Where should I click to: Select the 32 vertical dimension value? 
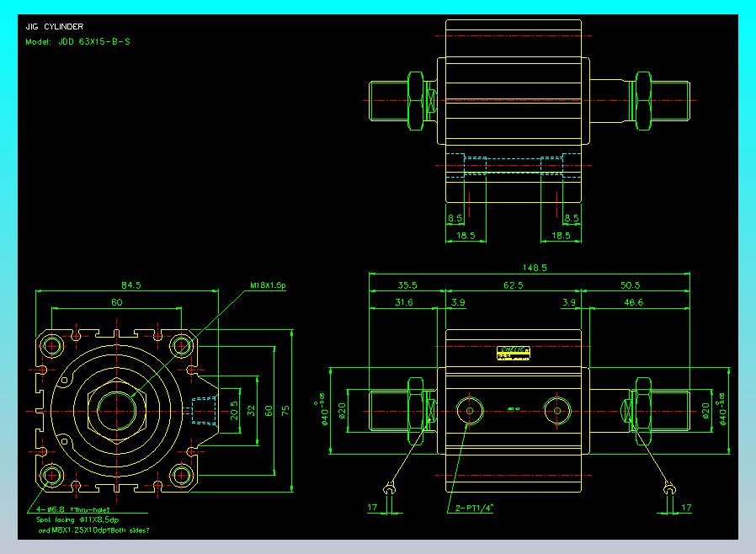pos(251,410)
